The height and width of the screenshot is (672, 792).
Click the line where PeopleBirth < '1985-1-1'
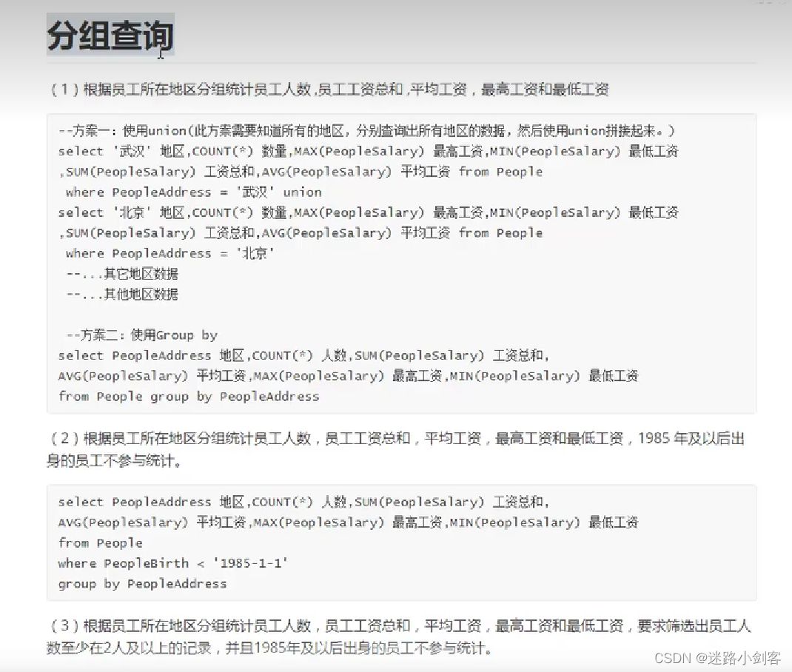coord(172,563)
